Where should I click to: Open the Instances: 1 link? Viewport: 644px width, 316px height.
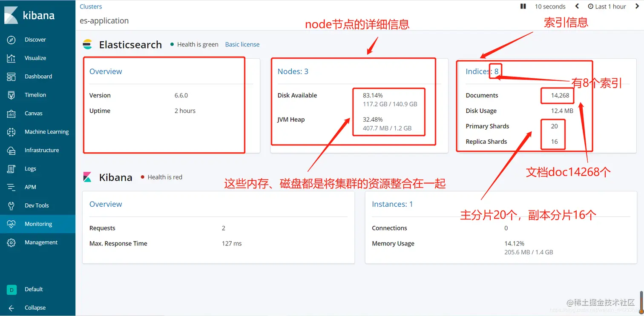click(392, 204)
